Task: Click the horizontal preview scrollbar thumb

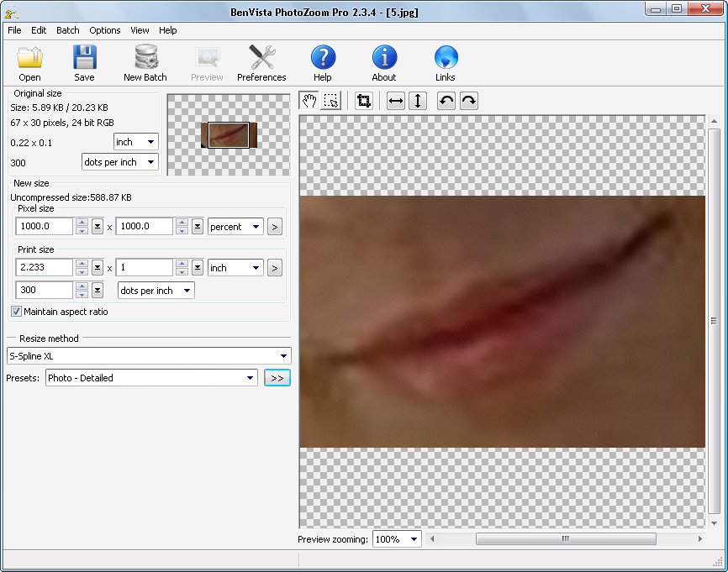Action: [565, 539]
